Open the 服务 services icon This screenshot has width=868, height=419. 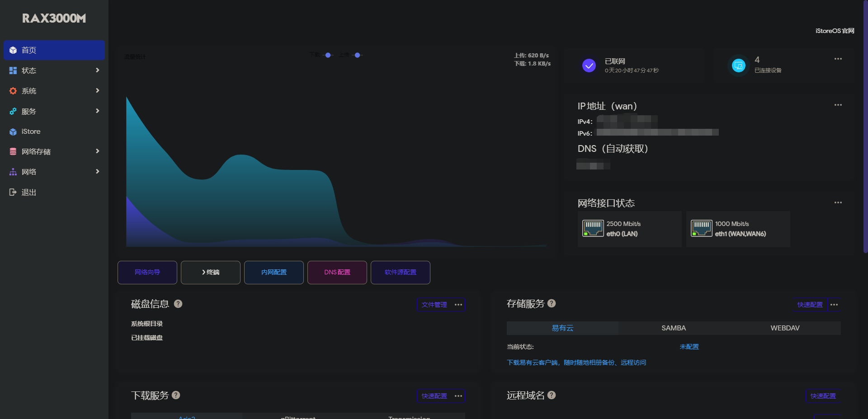tap(13, 111)
